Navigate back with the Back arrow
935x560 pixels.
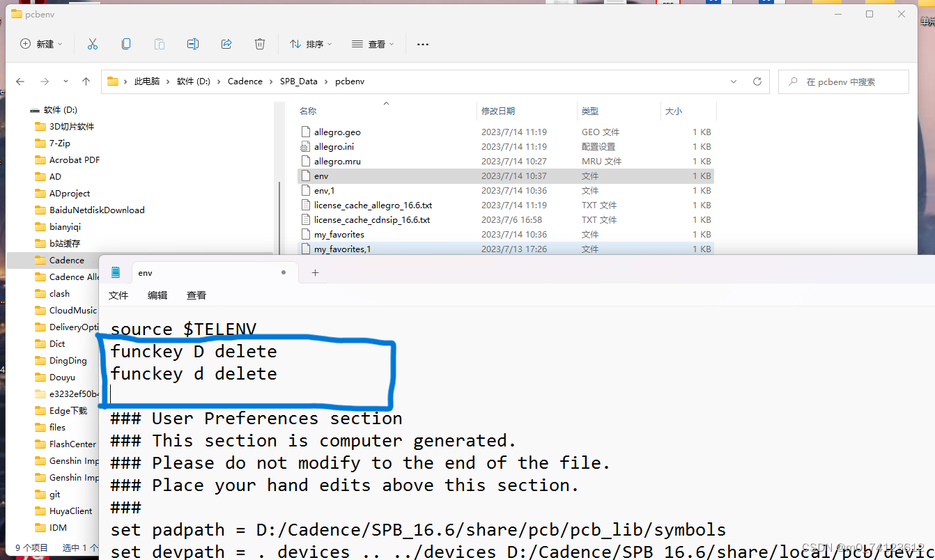20,81
